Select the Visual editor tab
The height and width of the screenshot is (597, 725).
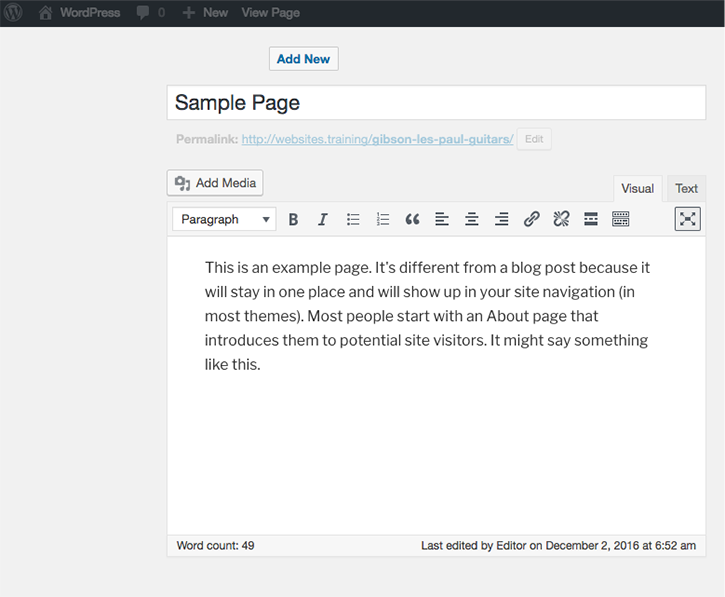[x=637, y=188]
